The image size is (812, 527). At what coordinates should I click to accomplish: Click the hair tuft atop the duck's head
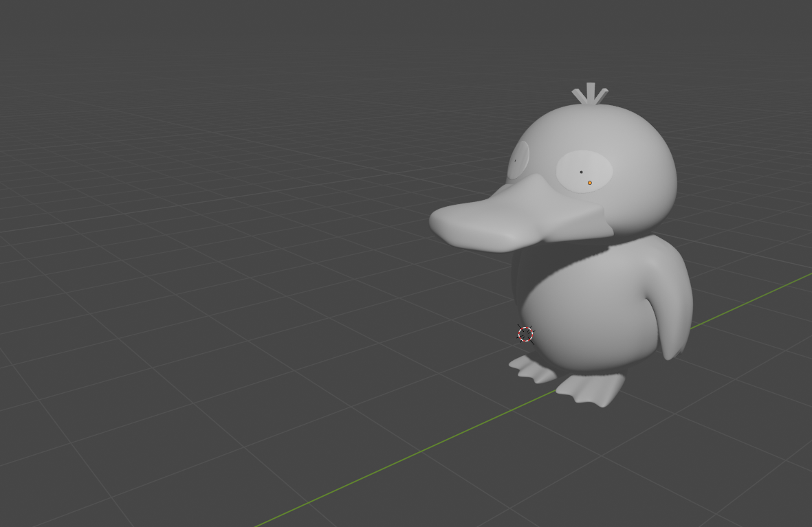click(591, 93)
